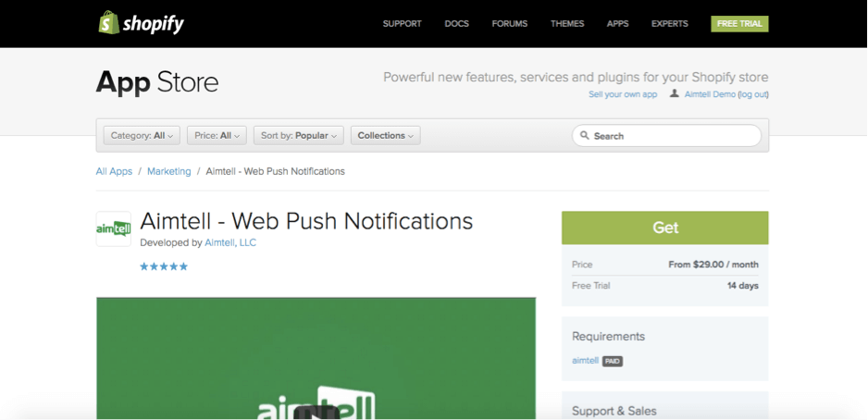868x420 pixels.
Task: Click in the Search input field
Action: point(666,136)
